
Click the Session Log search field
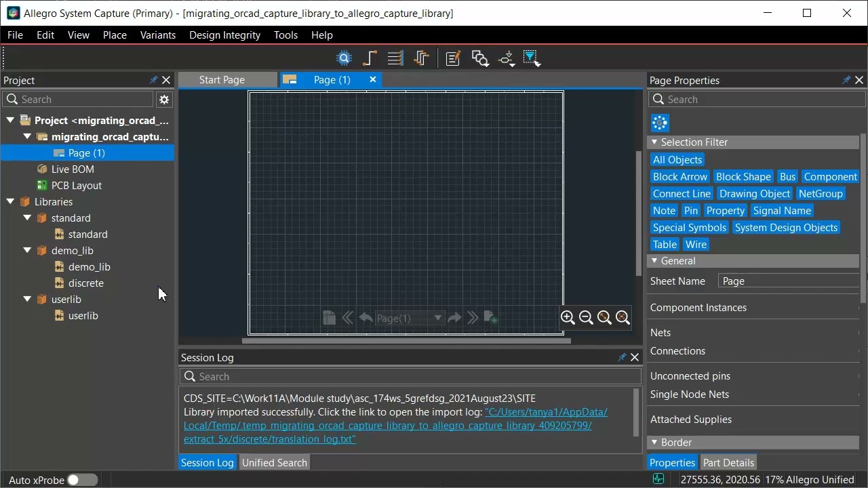[x=411, y=377]
